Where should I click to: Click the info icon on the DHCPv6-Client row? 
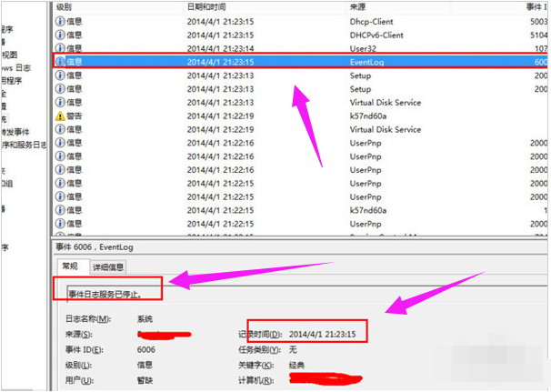pyautogui.click(x=60, y=34)
